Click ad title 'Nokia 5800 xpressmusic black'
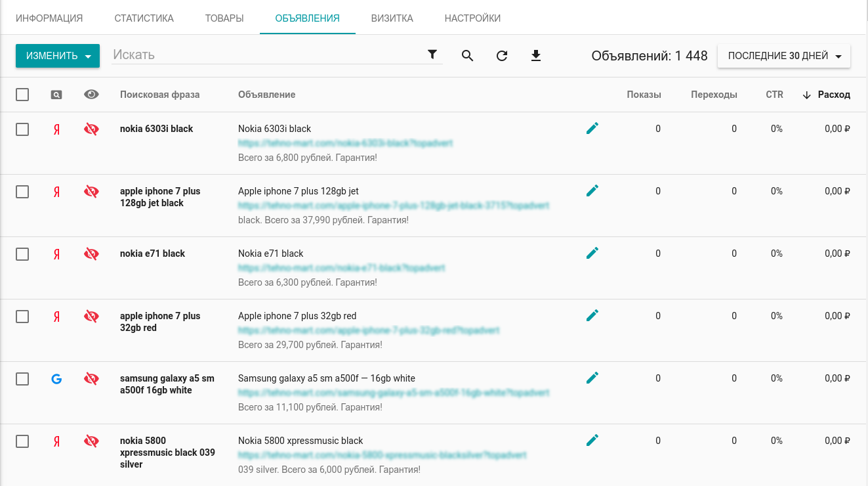Image resolution: width=868 pixels, height=486 pixels. point(300,441)
